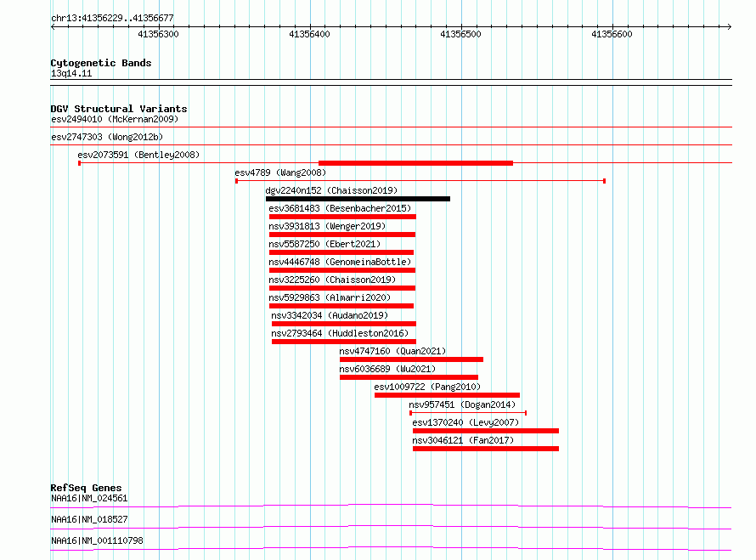This screenshot has height=560, width=756.
Task: Click the red bar under nsv2793464
Action: coord(344,342)
